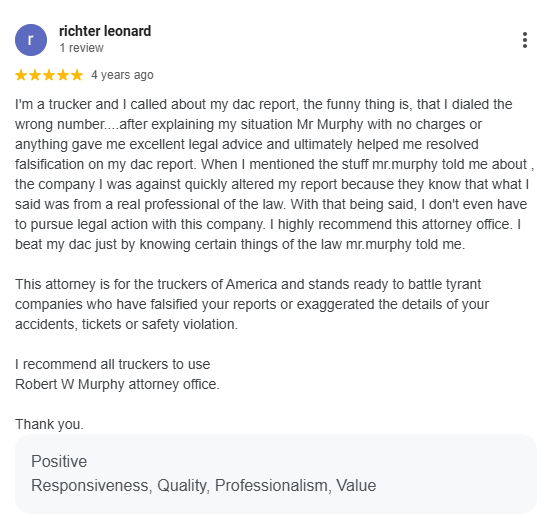Image resolution: width=551 pixels, height=527 pixels.
Task: Click 'Robert W Murphy attorney office' text
Action: click(116, 384)
